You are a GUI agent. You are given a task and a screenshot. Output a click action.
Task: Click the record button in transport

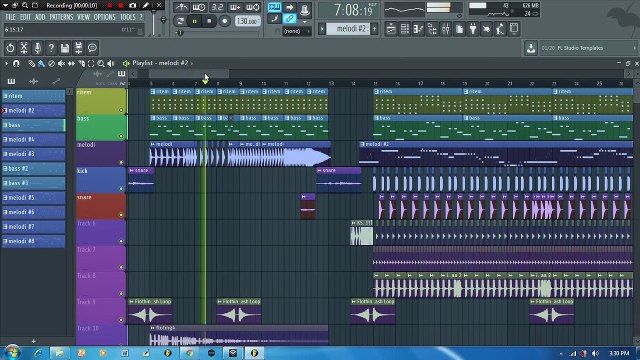tap(224, 21)
